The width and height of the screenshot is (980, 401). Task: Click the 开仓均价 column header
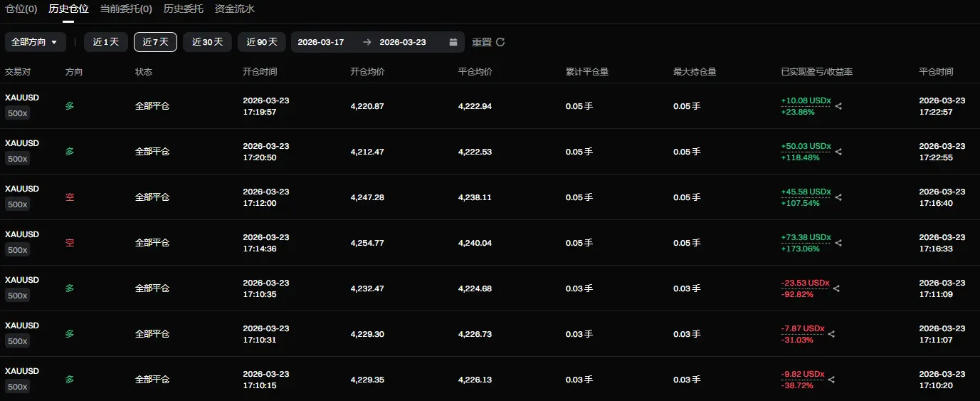tap(368, 72)
